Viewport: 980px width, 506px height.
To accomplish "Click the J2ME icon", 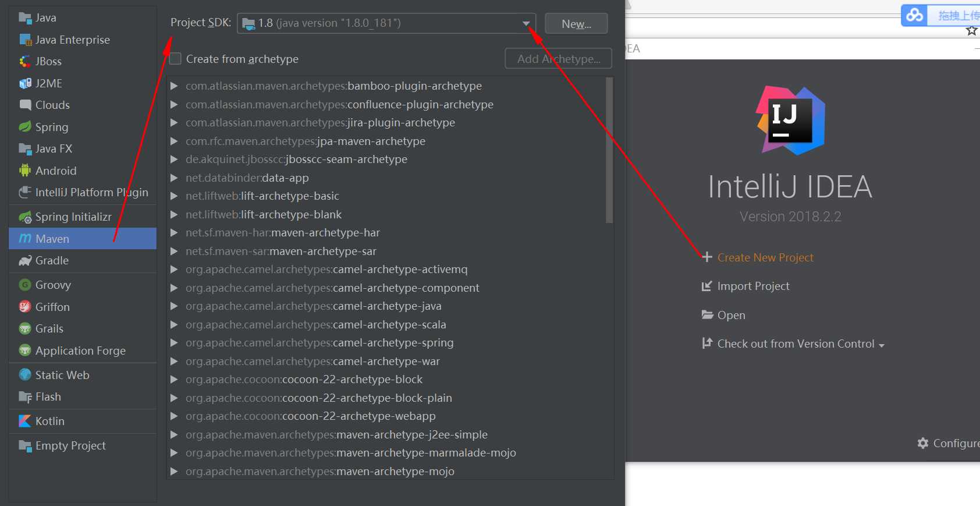I will [25, 83].
